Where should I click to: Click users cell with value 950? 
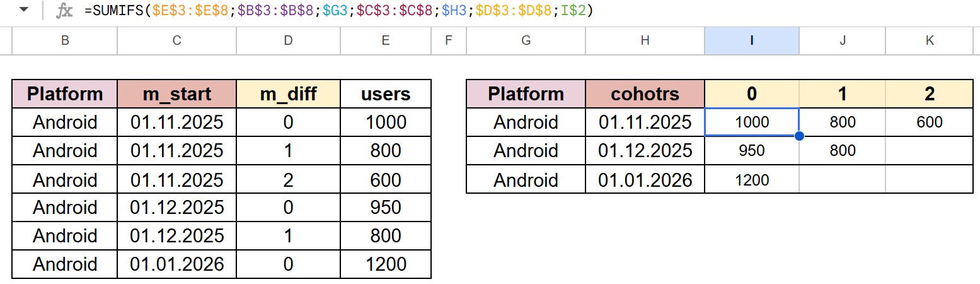click(x=385, y=208)
